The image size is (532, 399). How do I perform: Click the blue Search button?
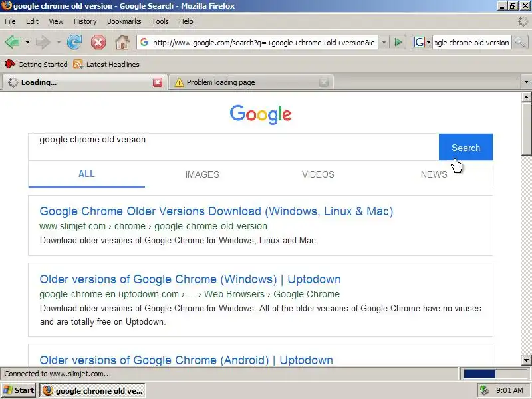465,147
